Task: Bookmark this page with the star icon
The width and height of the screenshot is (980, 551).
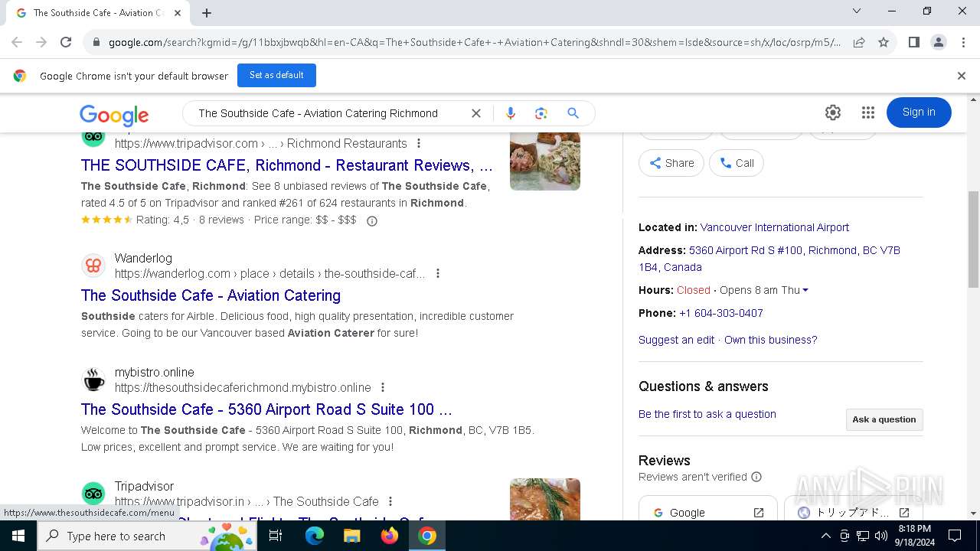Action: 884,43
